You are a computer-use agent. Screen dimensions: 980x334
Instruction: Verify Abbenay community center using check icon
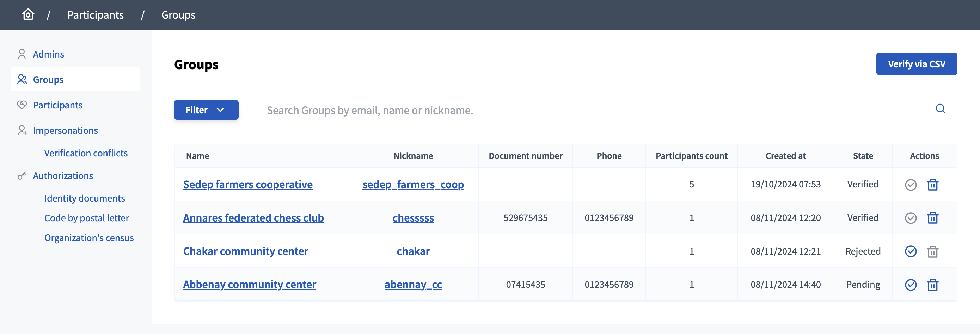[911, 284]
